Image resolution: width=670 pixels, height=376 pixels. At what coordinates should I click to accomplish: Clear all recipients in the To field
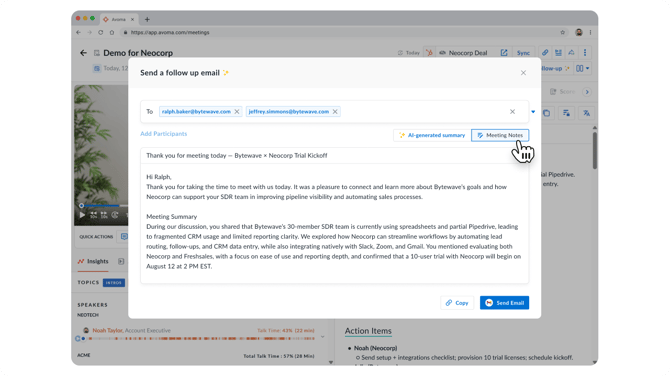point(512,112)
